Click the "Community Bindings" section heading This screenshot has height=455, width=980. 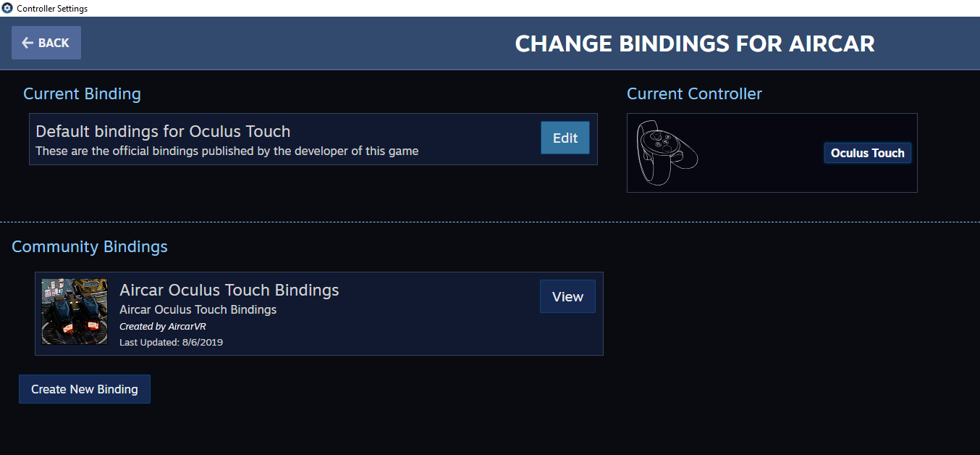(x=89, y=246)
